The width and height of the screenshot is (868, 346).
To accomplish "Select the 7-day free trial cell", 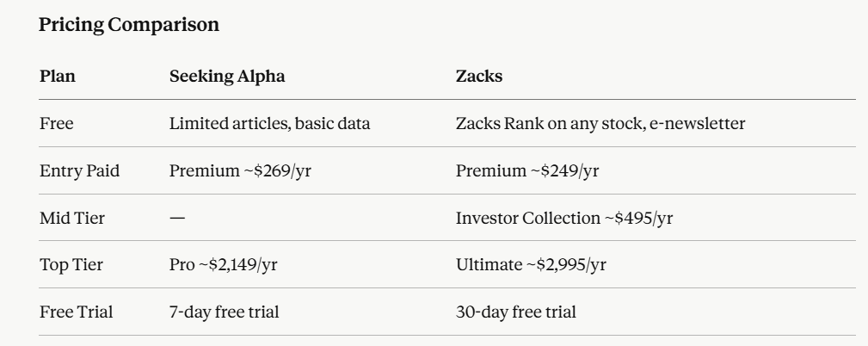I will click(x=225, y=312).
